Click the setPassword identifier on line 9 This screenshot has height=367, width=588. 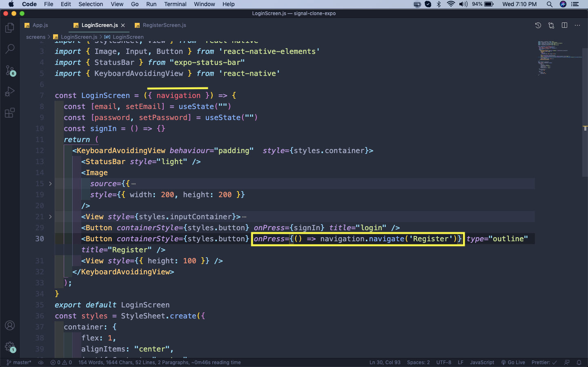tap(163, 118)
